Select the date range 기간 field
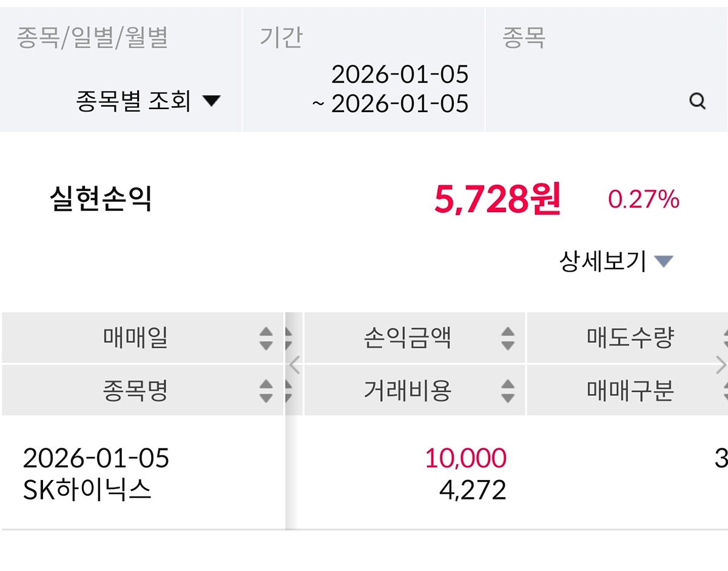This screenshot has width=728, height=571. coord(364,88)
